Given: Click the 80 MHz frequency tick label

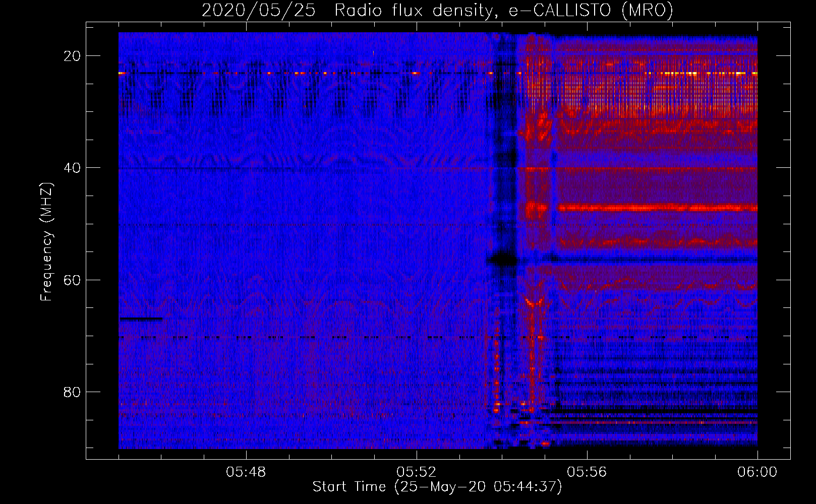Looking at the screenshot, I should 73,392.
